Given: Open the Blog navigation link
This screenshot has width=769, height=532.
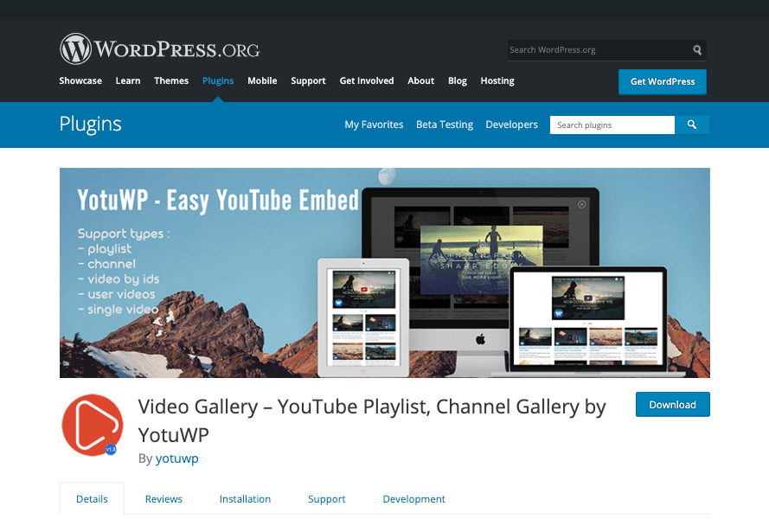Looking at the screenshot, I should [457, 81].
